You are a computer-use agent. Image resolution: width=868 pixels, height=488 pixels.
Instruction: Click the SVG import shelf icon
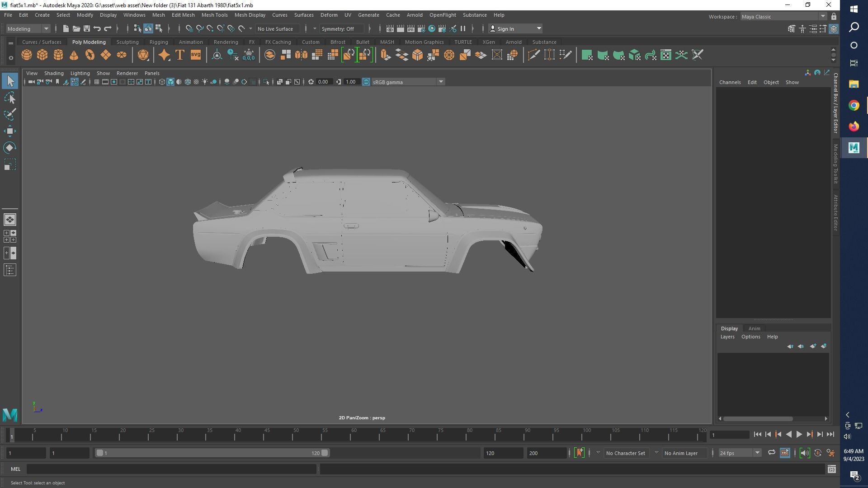pos(196,55)
